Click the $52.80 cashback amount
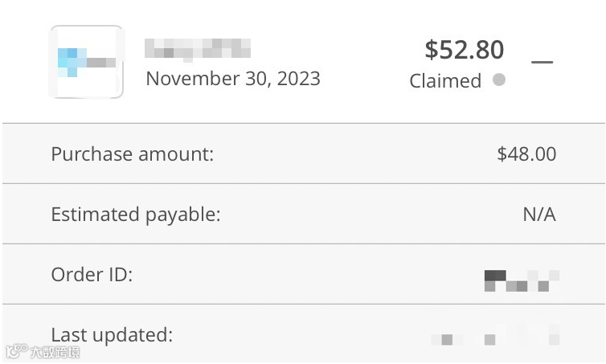 [464, 50]
